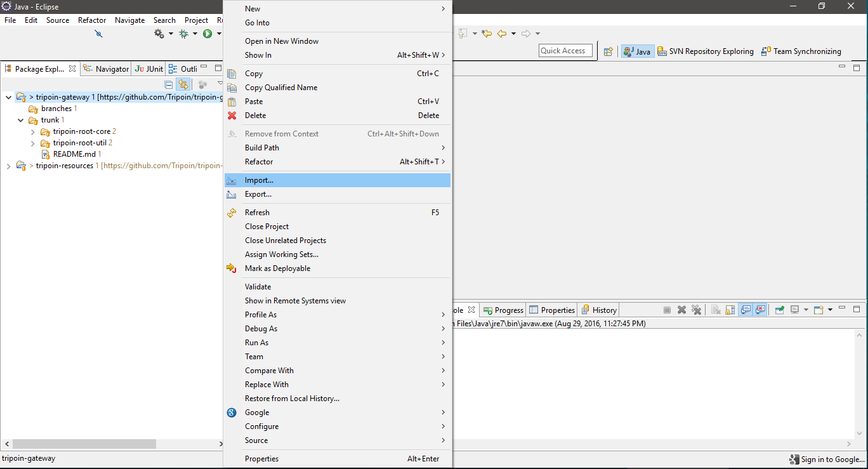This screenshot has width=868, height=469.
Task: Collapse the tripoin-gateway project node
Action: [x=8, y=97]
